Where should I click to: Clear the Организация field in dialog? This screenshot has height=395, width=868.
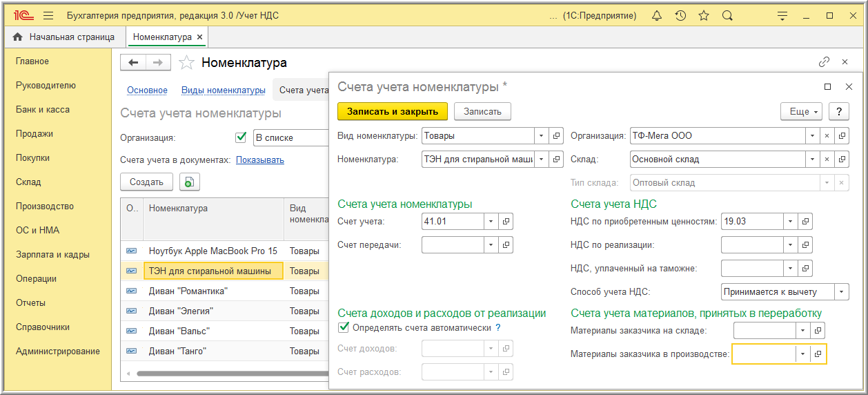click(827, 136)
